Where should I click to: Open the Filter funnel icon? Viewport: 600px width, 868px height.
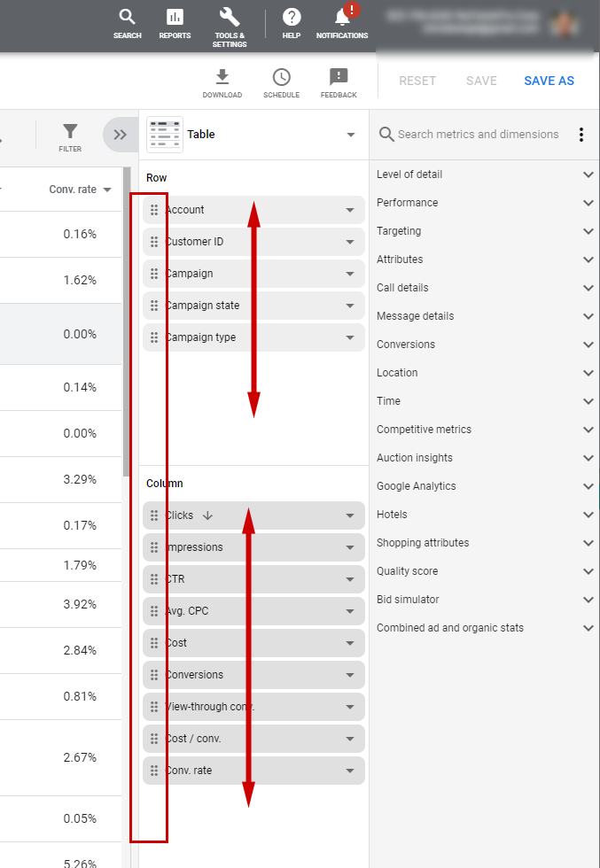pos(70,131)
